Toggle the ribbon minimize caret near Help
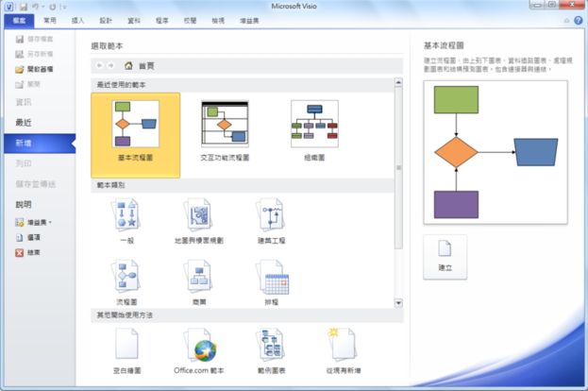This screenshot has width=588, height=391. point(566,21)
